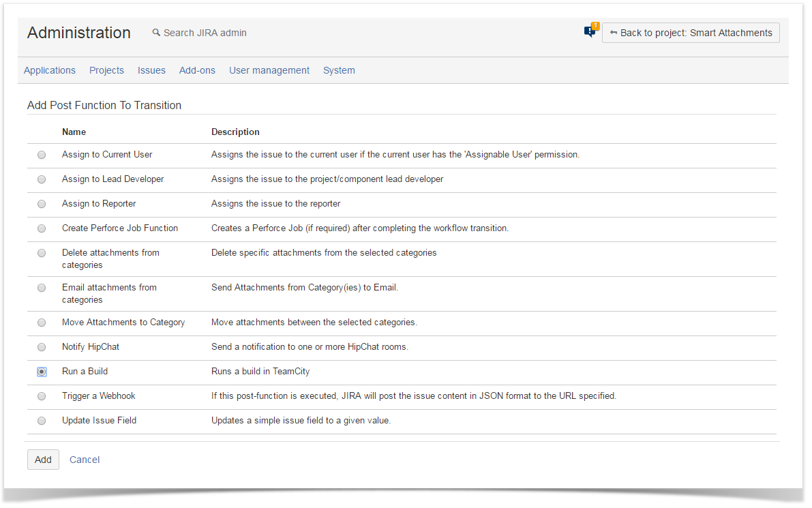Viewport: 812px width, 508px height.
Task: Choose the Assign to Reporter radio button
Action: pyautogui.click(x=42, y=204)
